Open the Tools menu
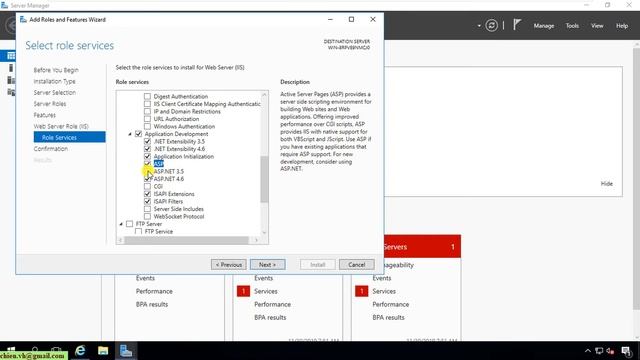 [x=572, y=26]
